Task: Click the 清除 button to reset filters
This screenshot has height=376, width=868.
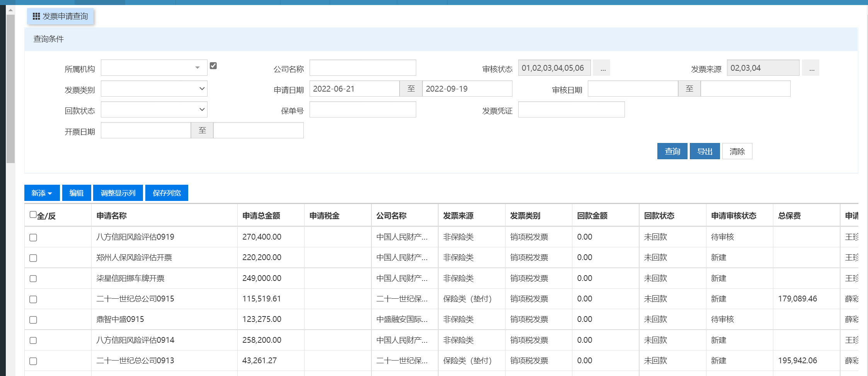Action: click(737, 151)
